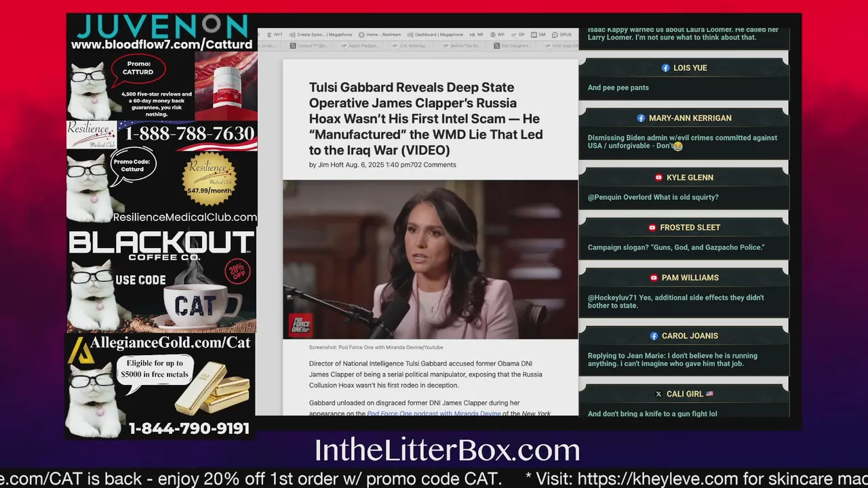Click the LOIS YUE username
This screenshot has width=868, height=488.
(x=690, y=68)
